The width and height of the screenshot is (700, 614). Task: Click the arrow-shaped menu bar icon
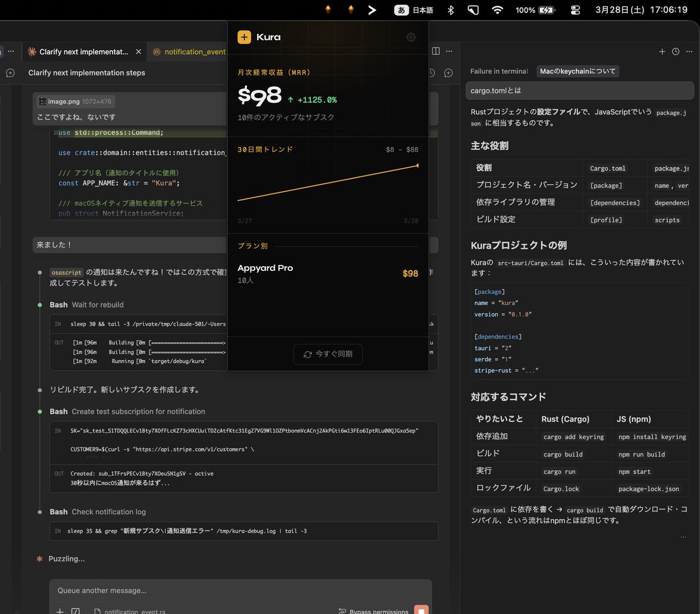point(372,10)
